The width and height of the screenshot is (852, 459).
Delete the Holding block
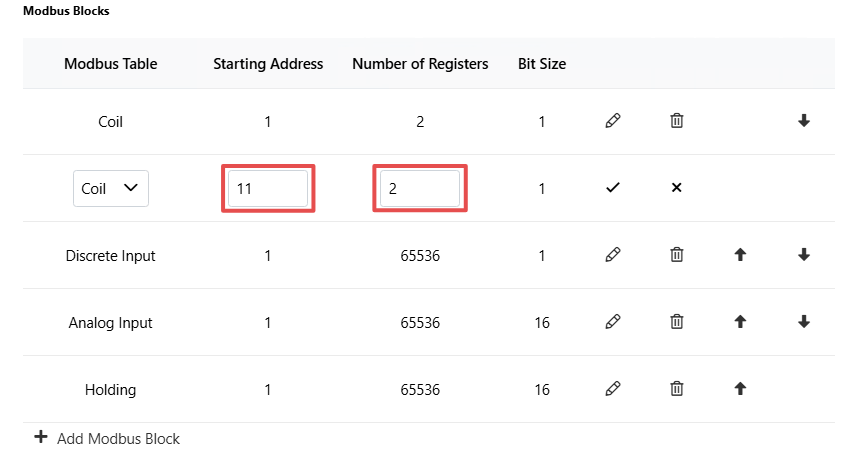pos(676,389)
